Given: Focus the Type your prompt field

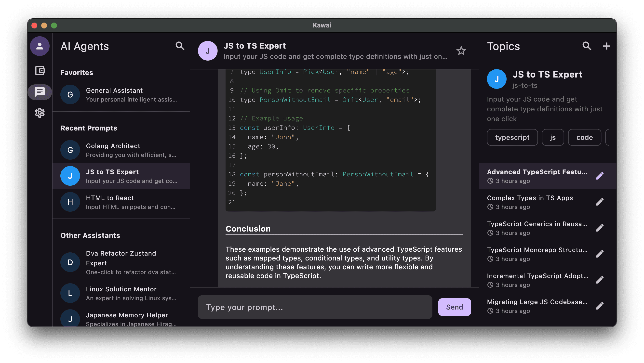Looking at the screenshot, I should [x=315, y=307].
